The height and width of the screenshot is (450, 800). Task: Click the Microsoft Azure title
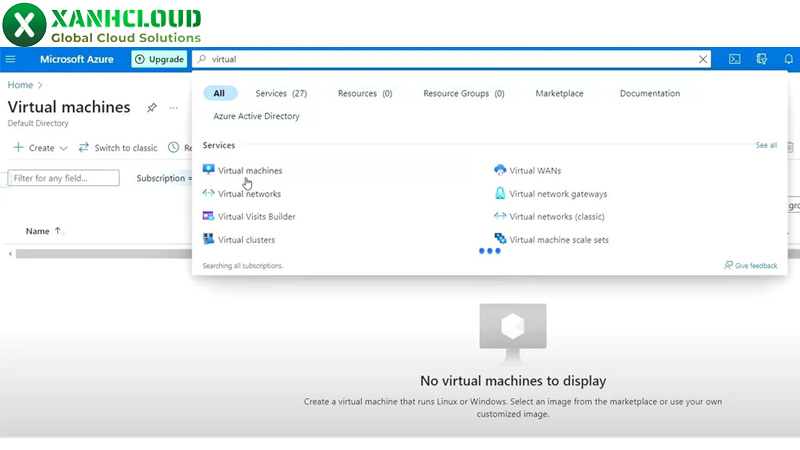coord(77,59)
